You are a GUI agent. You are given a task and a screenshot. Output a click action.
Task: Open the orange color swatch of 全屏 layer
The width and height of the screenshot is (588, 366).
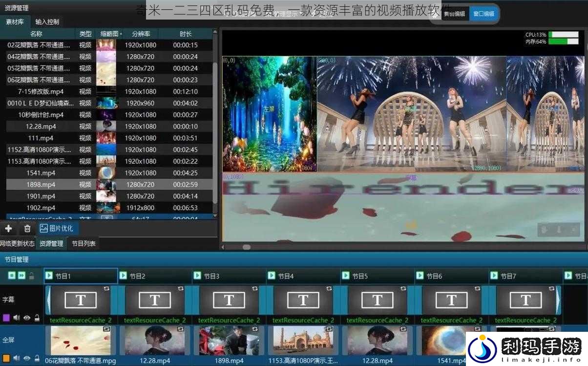click(x=6, y=358)
